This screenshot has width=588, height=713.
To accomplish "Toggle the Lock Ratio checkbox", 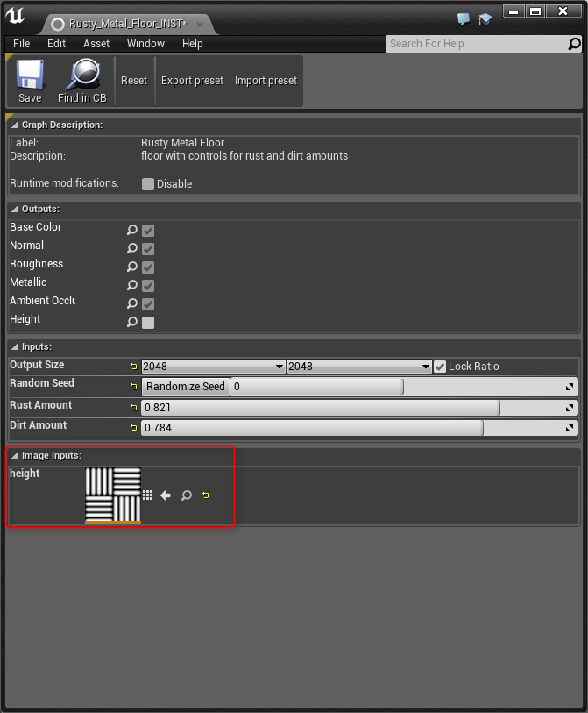I will click(440, 367).
